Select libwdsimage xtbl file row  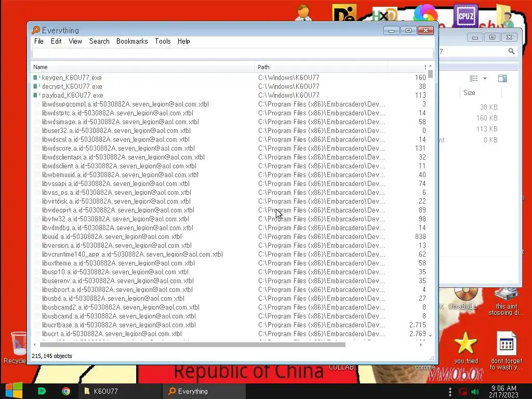click(x=229, y=122)
